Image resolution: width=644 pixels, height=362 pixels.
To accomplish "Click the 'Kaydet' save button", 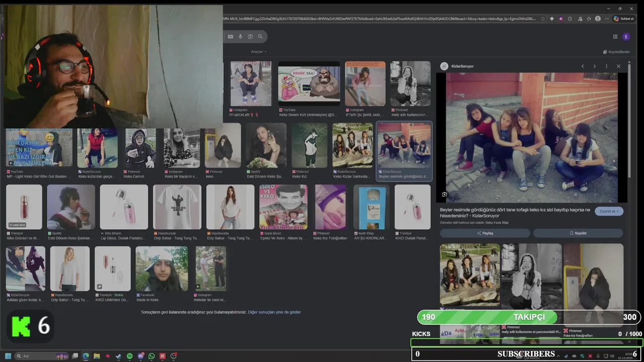I will click(x=578, y=233).
